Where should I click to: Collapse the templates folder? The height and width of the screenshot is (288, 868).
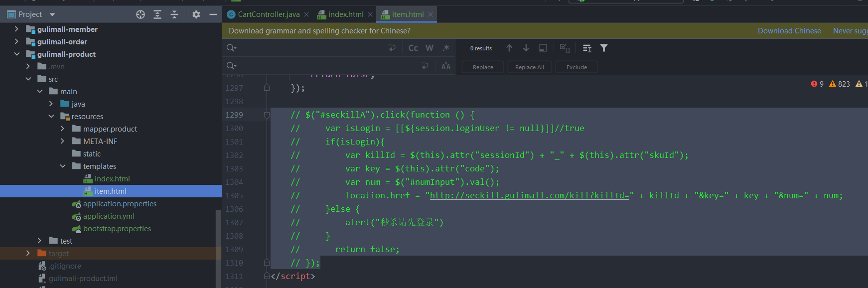[x=62, y=166]
